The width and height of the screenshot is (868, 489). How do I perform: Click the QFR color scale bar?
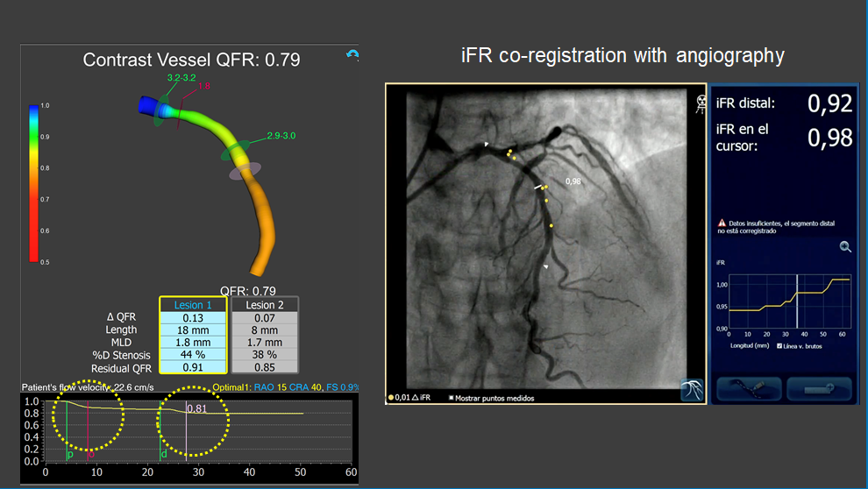[x=33, y=182]
